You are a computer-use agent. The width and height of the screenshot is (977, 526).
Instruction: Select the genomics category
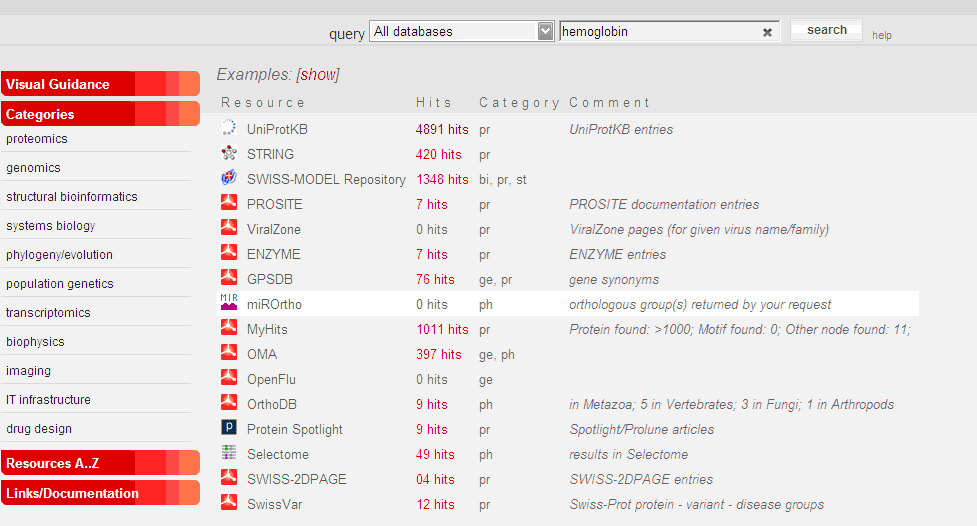pyautogui.click(x=33, y=168)
